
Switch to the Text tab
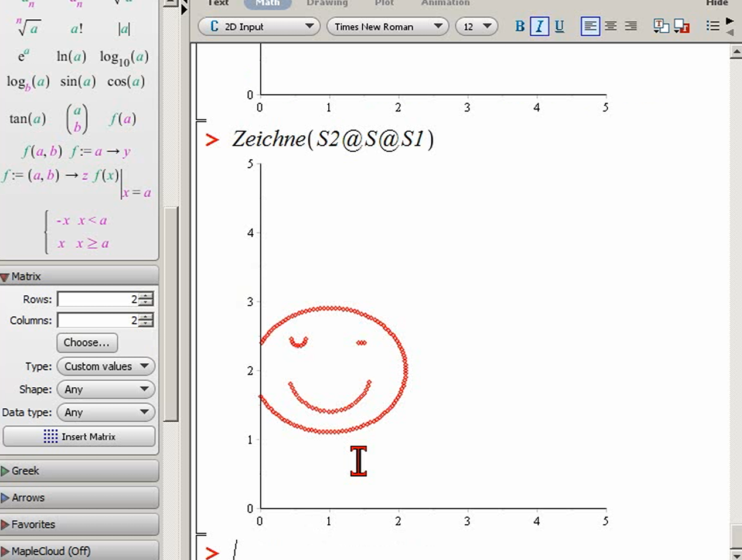(218, 3)
